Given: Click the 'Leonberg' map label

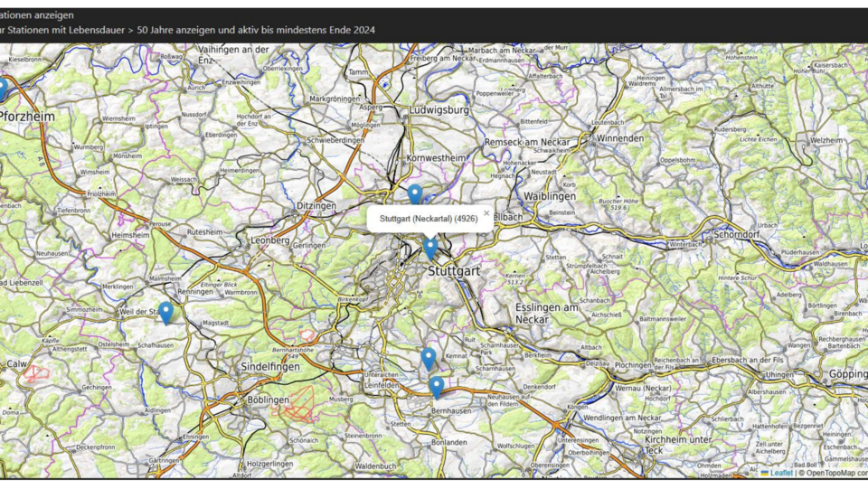Looking at the screenshot, I should pyautogui.click(x=270, y=240).
